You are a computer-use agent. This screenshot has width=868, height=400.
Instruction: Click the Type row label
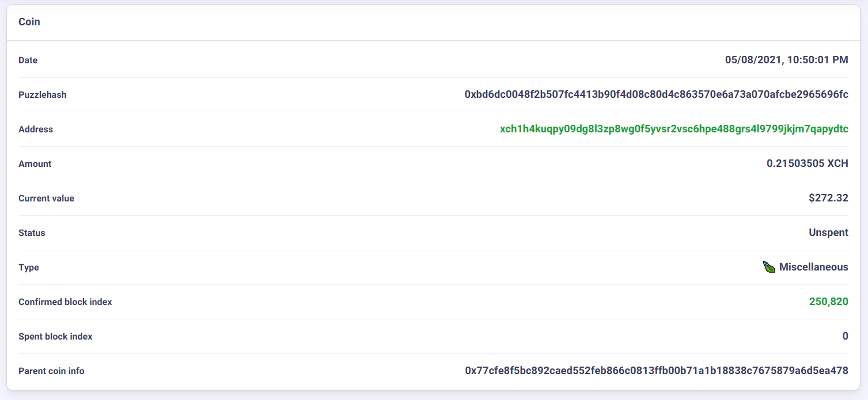click(27, 267)
